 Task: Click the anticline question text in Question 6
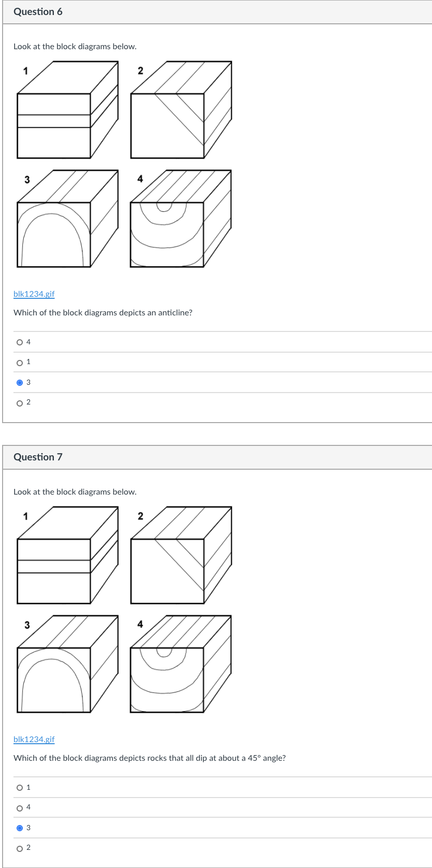(103, 312)
